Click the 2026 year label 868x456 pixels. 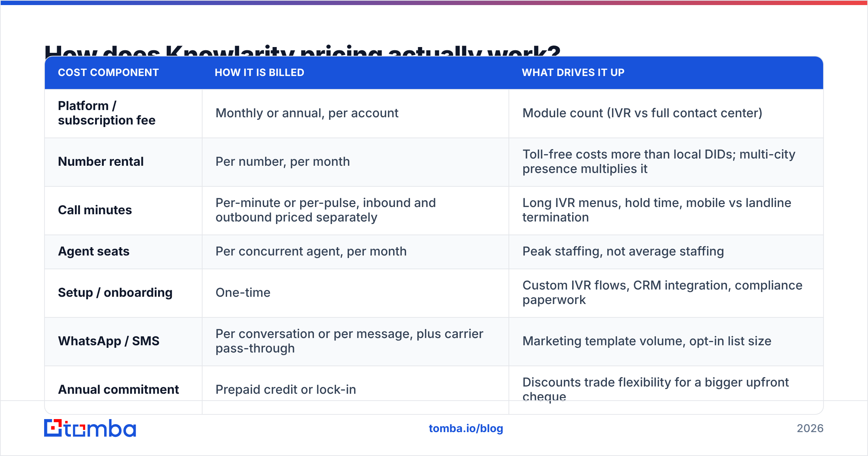pyautogui.click(x=810, y=428)
